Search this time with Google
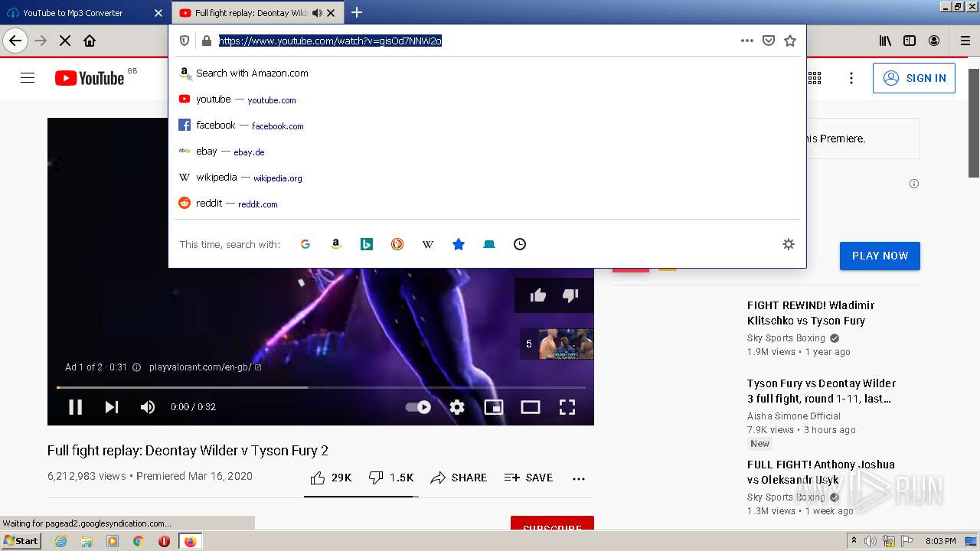This screenshot has width=980, height=551. pos(305,244)
